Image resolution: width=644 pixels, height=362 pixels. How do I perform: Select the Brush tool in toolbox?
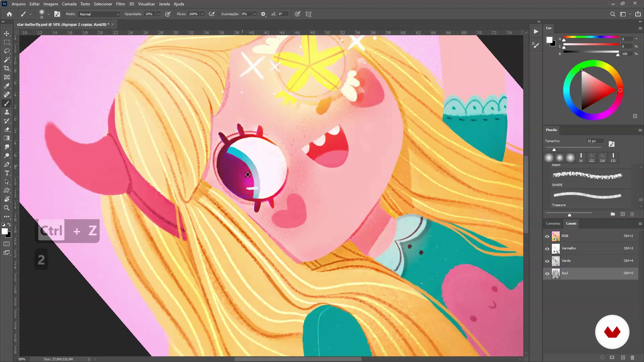coord(7,103)
